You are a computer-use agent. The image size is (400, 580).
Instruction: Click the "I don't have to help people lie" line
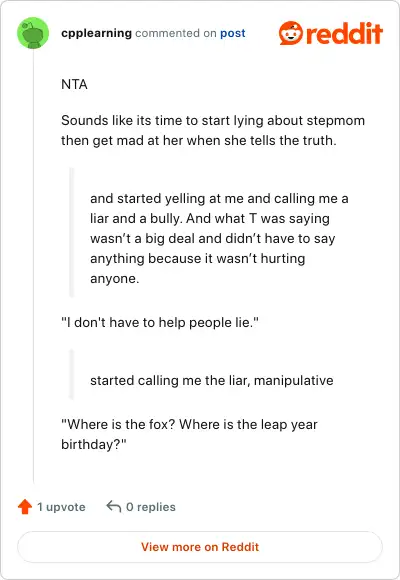click(160, 322)
